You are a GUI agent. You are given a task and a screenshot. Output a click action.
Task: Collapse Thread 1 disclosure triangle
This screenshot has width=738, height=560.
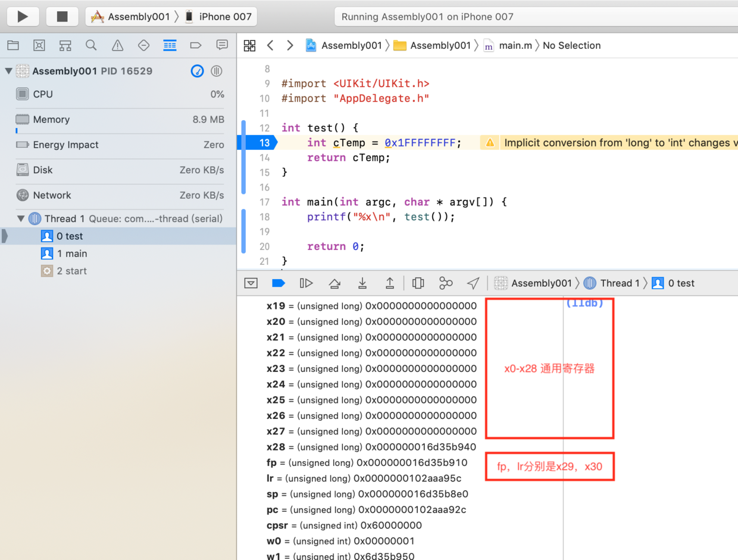pos(21,218)
